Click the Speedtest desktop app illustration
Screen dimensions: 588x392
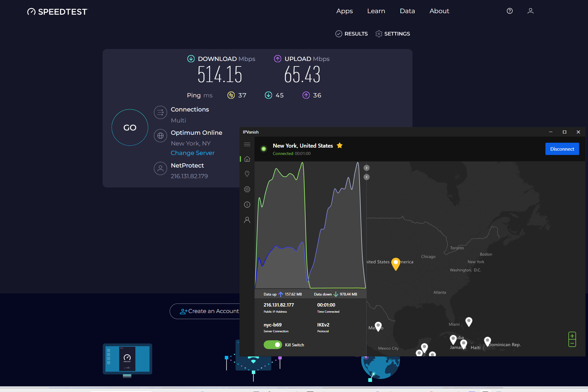click(127, 360)
